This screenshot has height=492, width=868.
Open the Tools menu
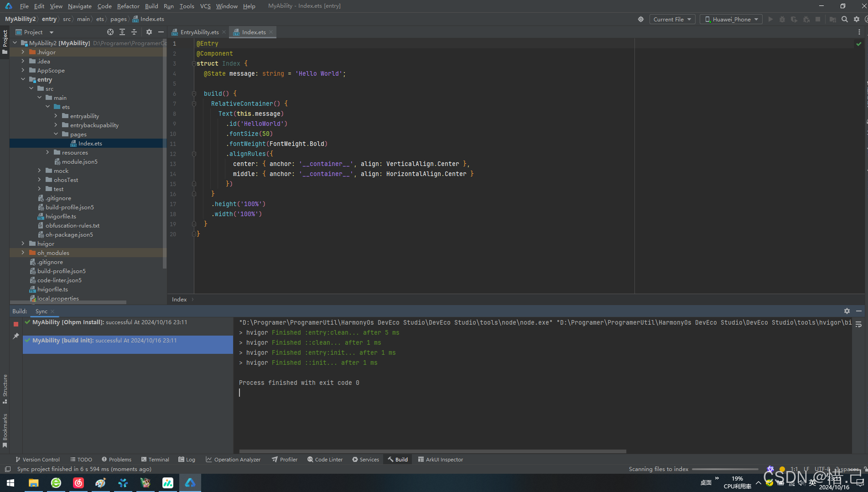pos(187,6)
